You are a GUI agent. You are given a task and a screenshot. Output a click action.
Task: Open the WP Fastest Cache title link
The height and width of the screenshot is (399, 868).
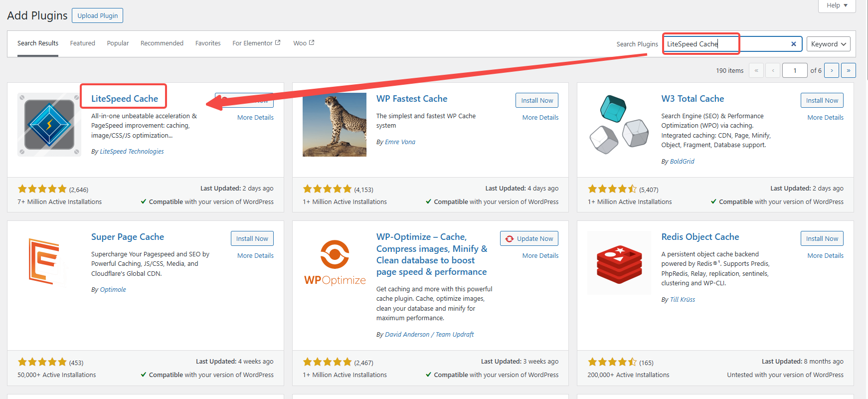coord(412,99)
